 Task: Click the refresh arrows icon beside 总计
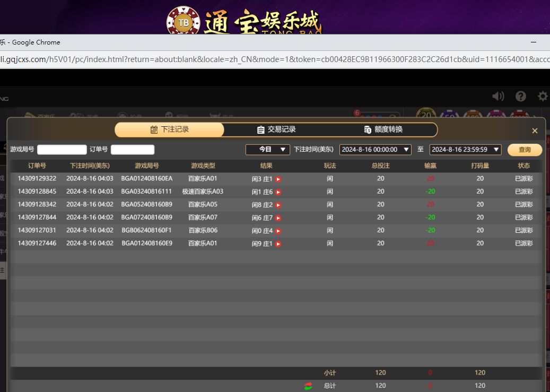click(308, 386)
